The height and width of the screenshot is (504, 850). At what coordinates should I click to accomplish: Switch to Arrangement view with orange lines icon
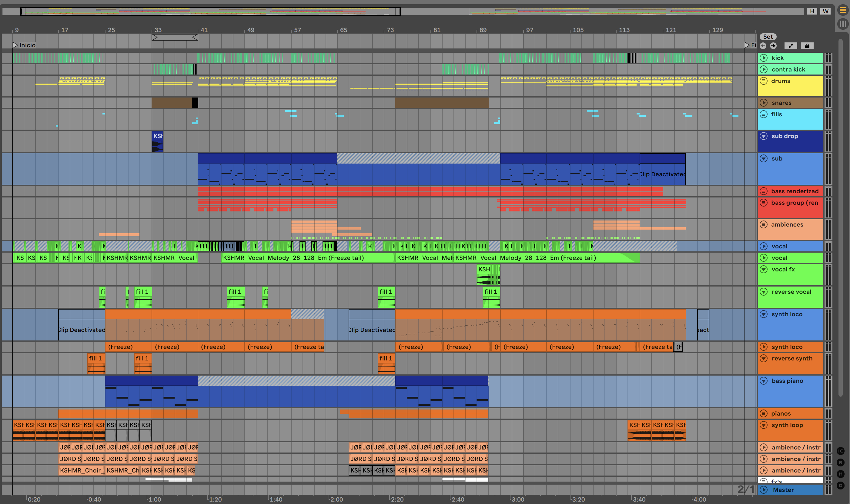tap(842, 10)
